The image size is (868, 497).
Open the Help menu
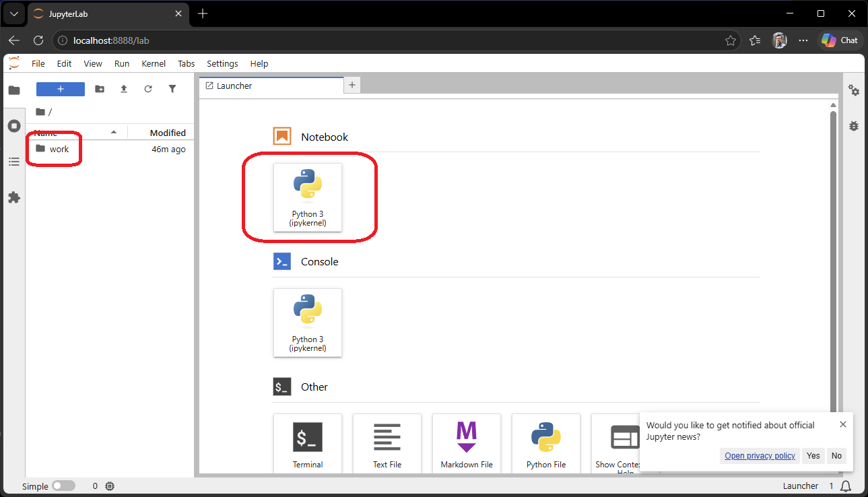(x=259, y=63)
